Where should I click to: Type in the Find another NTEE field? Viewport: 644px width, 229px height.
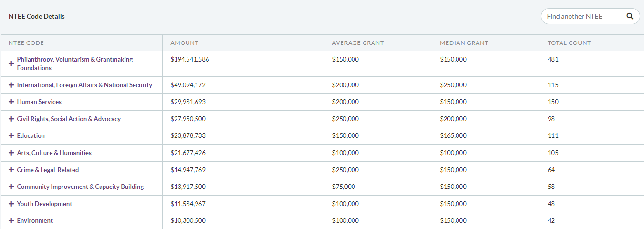tap(581, 16)
